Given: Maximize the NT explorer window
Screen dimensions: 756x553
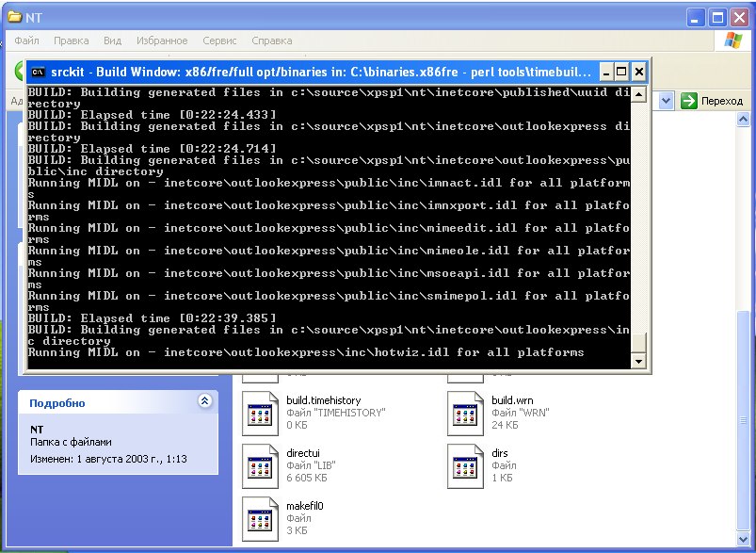Looking at the screenshot, I should point(717,18).
